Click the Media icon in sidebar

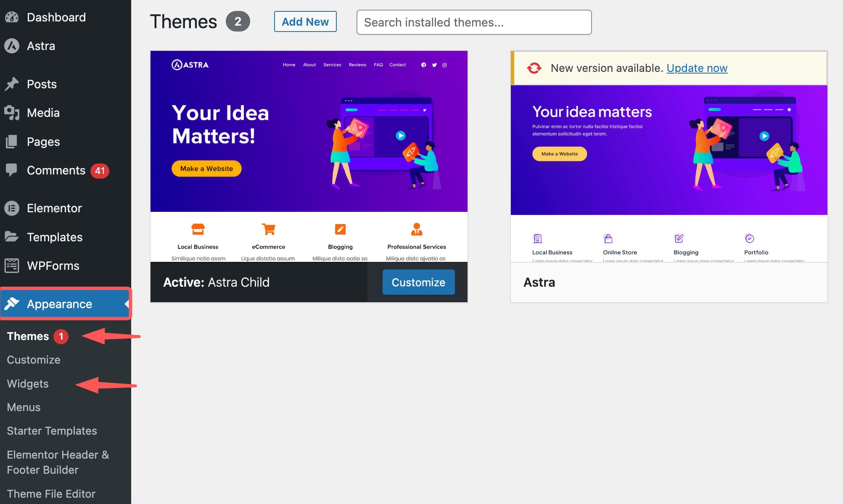pos(12,113)
